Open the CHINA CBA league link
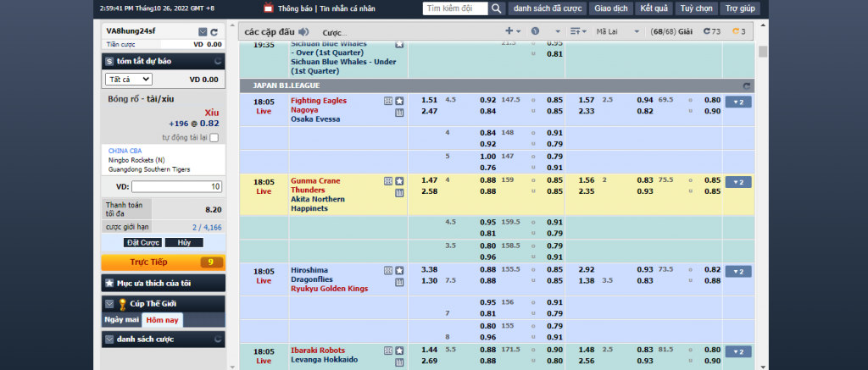 [125, 151]
